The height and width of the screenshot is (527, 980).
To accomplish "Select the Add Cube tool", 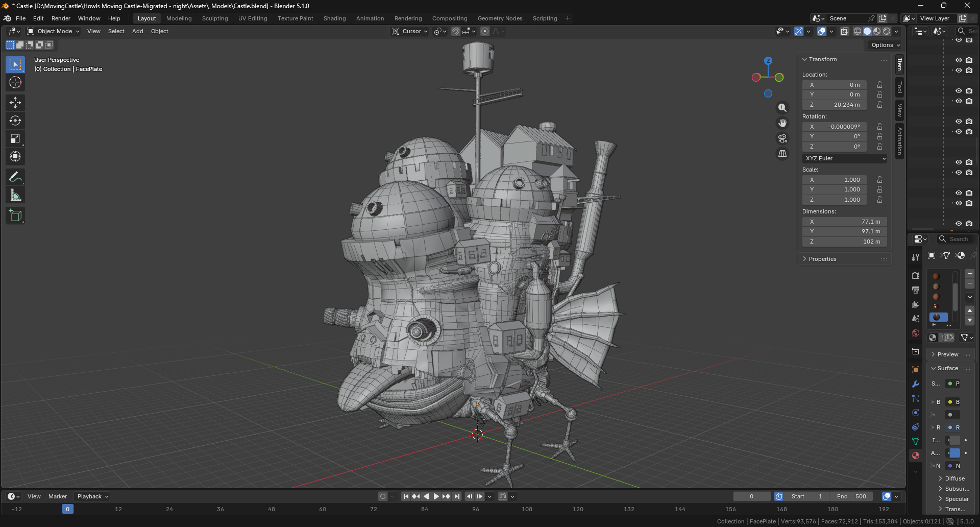I will (x=15, y=215).
